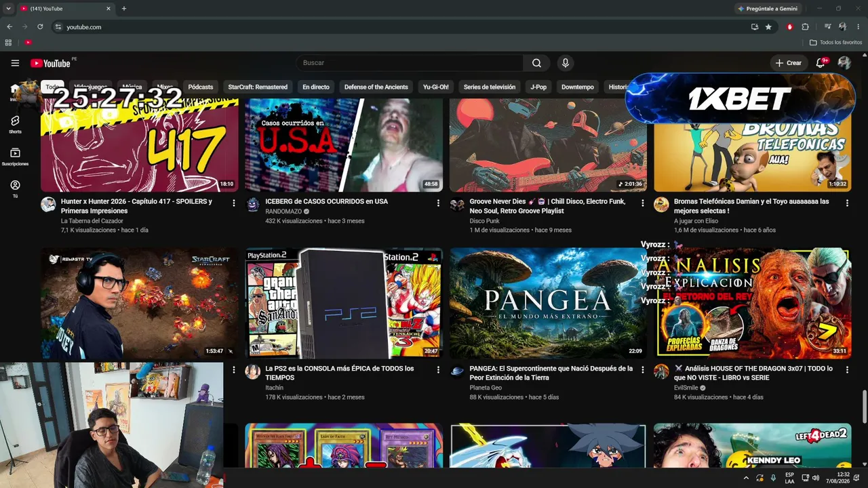This screenshot has height=488, width=868.
Task: Select the J-Pop filter chip
Action: (x=538, y=87)
